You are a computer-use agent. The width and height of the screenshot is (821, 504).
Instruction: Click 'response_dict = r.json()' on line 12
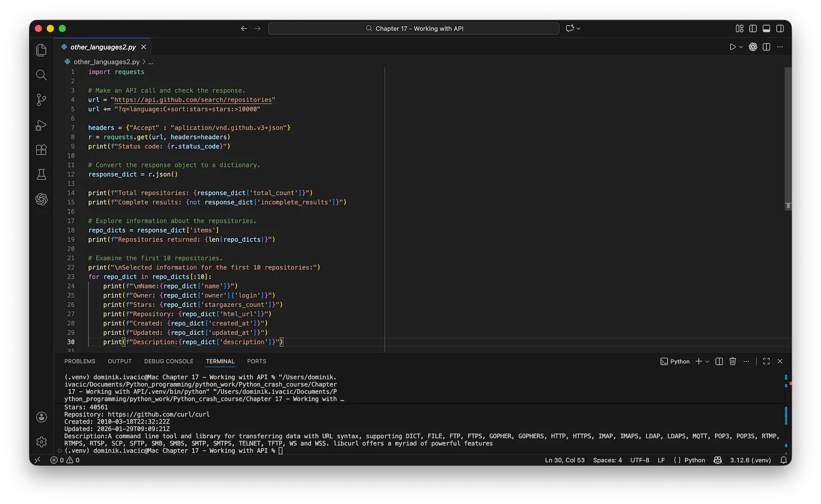tap(133, 174)
